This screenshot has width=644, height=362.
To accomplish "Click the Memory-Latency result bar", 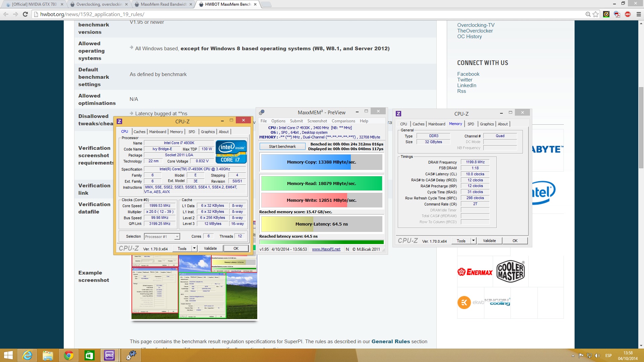I will [x=322, y=224].
